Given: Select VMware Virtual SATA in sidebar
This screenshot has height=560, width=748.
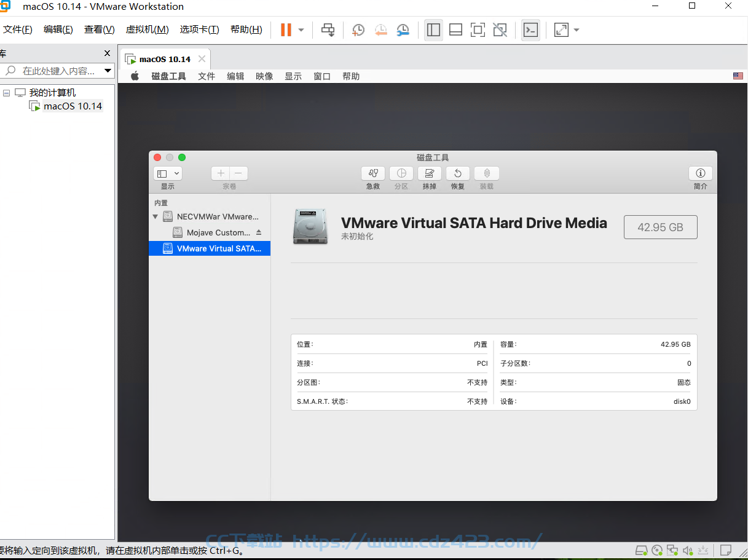Looking at the screenshot, I should point(210,248).
